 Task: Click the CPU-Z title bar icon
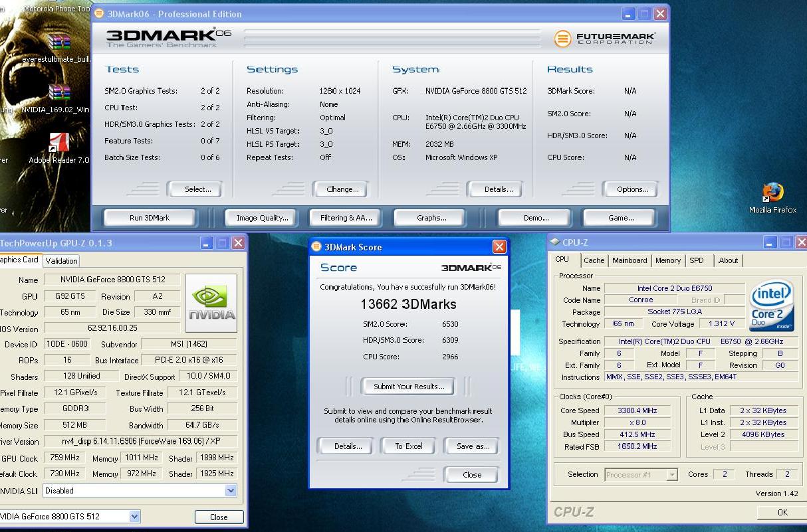tap(554, 242)
